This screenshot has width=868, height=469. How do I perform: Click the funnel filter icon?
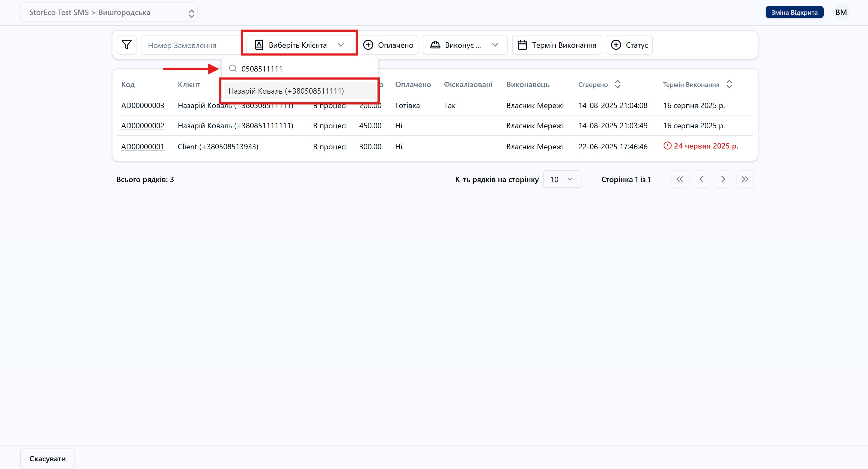pyautogui.click(x=126, y=45)
